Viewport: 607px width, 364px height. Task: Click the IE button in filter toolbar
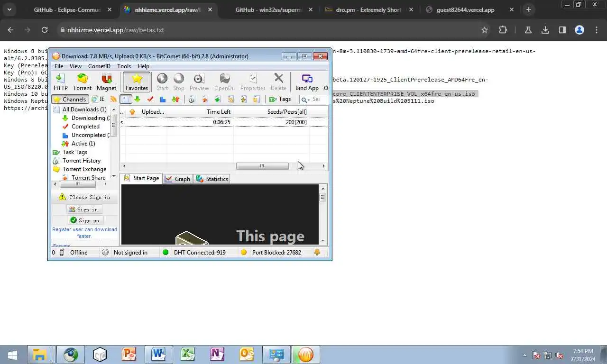pyautogui.click(x=98, y=99)
